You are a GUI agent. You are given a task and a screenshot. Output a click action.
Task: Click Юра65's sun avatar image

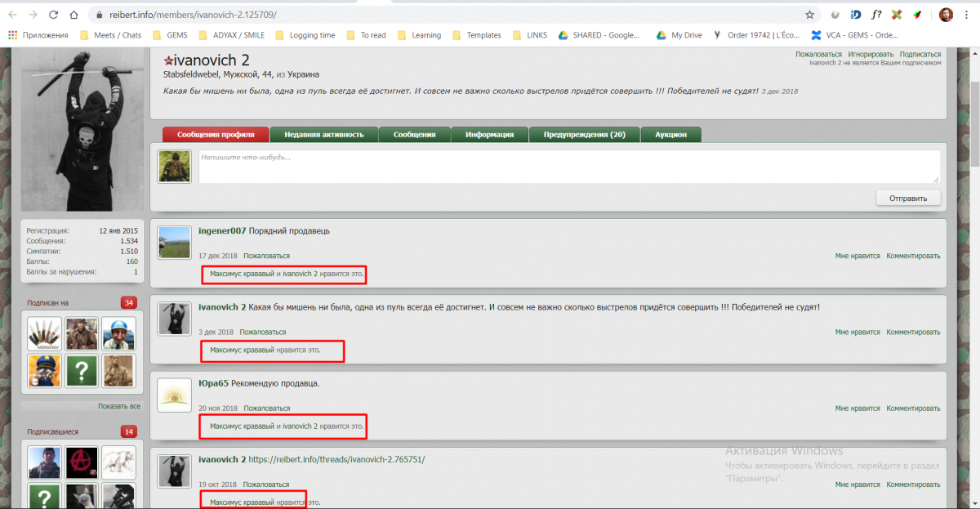pos(174,395)
